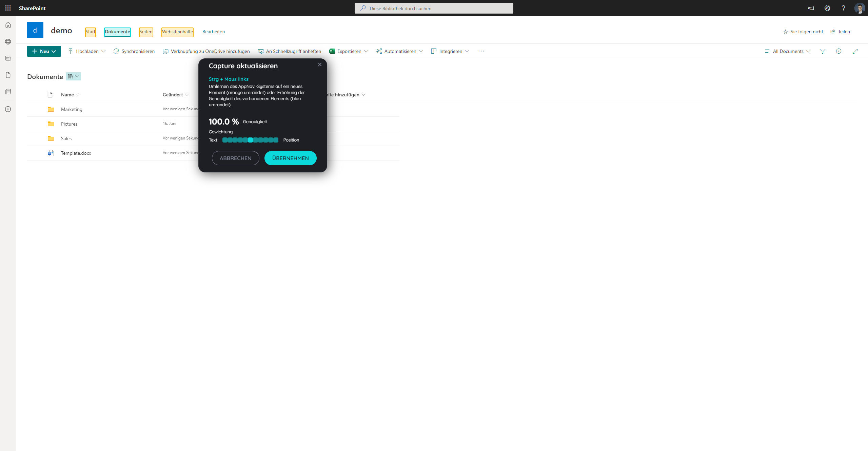Expand content with the full-screen arrows icon

855,51
